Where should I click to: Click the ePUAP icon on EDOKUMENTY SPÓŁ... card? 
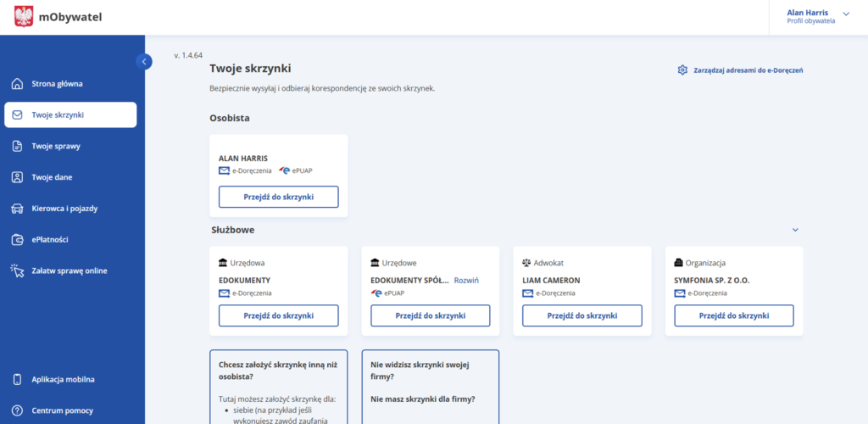pyautogui.click(x=376, y=293)
